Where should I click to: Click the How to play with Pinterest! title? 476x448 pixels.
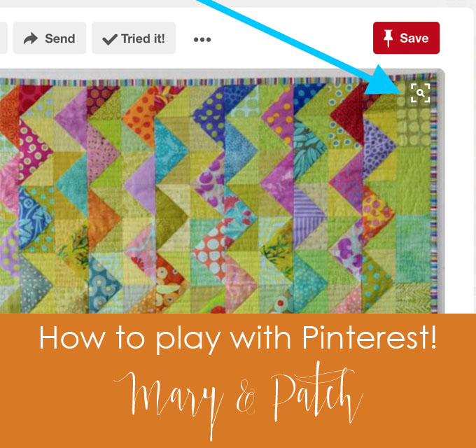[238, 337]
